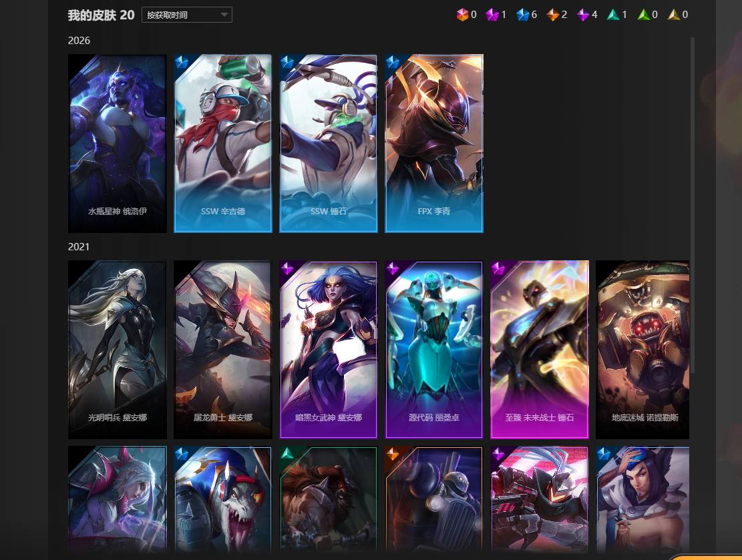Click the pink-orange hexagon gem counter icon

coord(462,15)
